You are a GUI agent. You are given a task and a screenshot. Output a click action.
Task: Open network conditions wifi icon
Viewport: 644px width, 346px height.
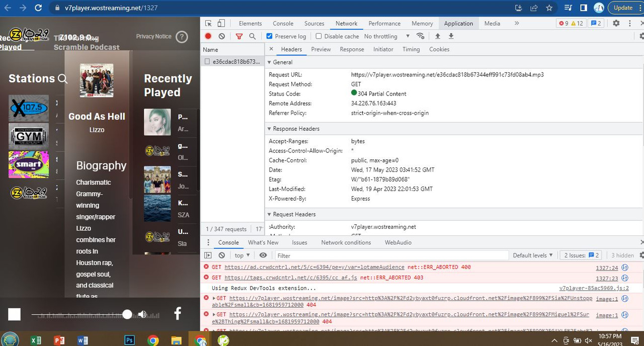pyautogui.click(x=421, y=36)
